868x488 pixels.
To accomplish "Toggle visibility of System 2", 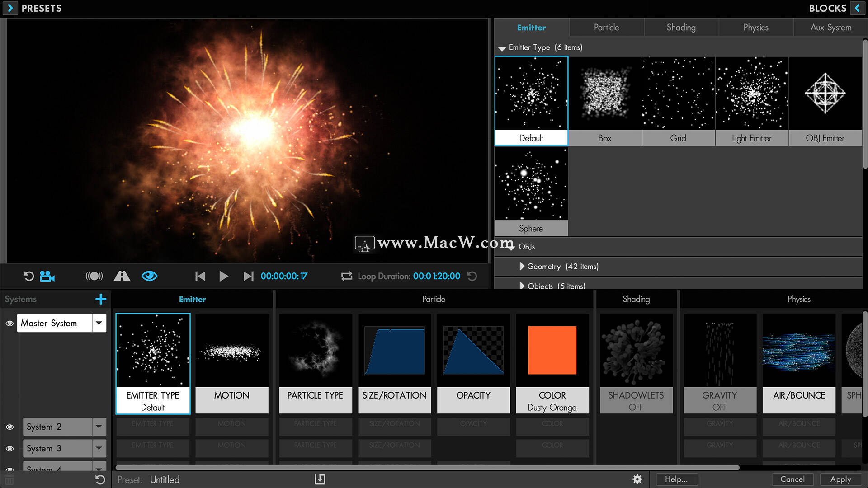I will coord(9,427).
